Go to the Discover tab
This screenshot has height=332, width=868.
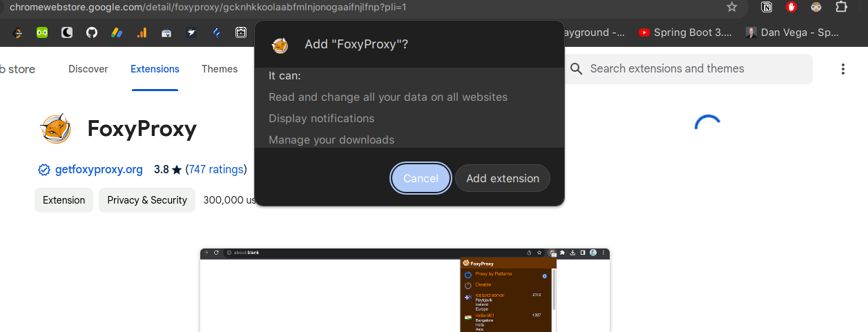(x=88, y=69)
